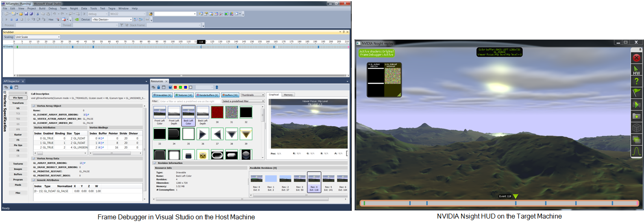Switch to the Memory tab in Resources
This screenshot has height=223, width=644.
pos(288,95)
